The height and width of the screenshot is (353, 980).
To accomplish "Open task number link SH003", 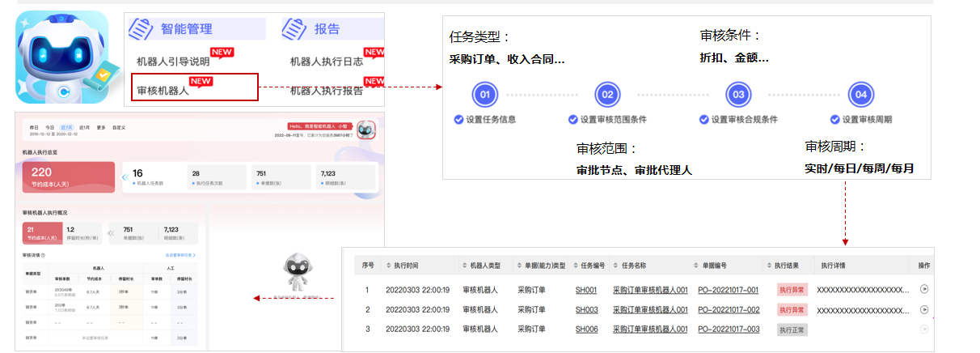I will coord(586,309).
